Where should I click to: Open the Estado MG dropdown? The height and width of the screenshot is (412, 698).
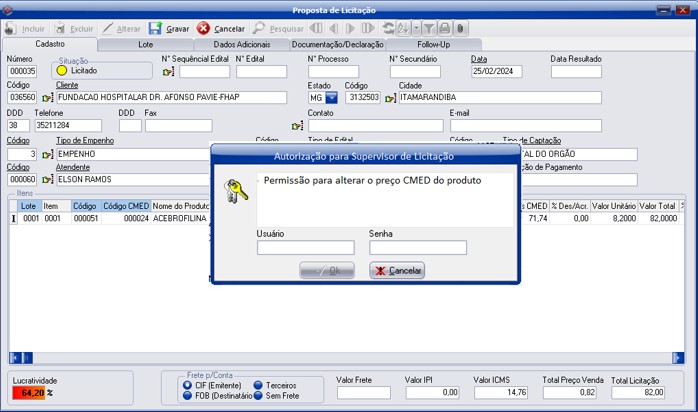(x=332, y=97)
